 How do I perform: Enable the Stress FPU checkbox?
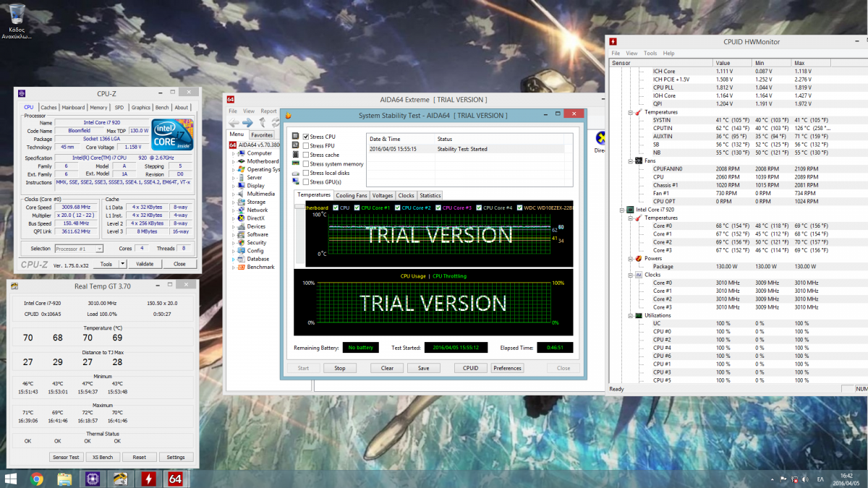click(306, 145)
